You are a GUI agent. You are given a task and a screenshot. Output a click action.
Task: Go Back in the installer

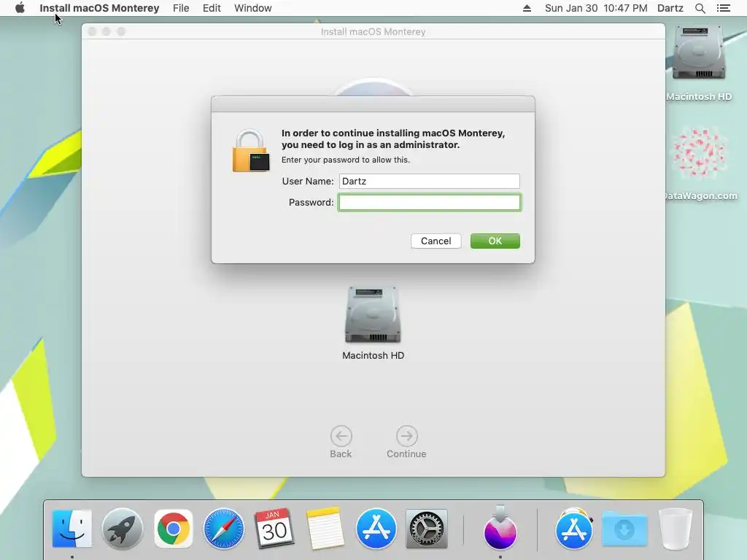341,436
